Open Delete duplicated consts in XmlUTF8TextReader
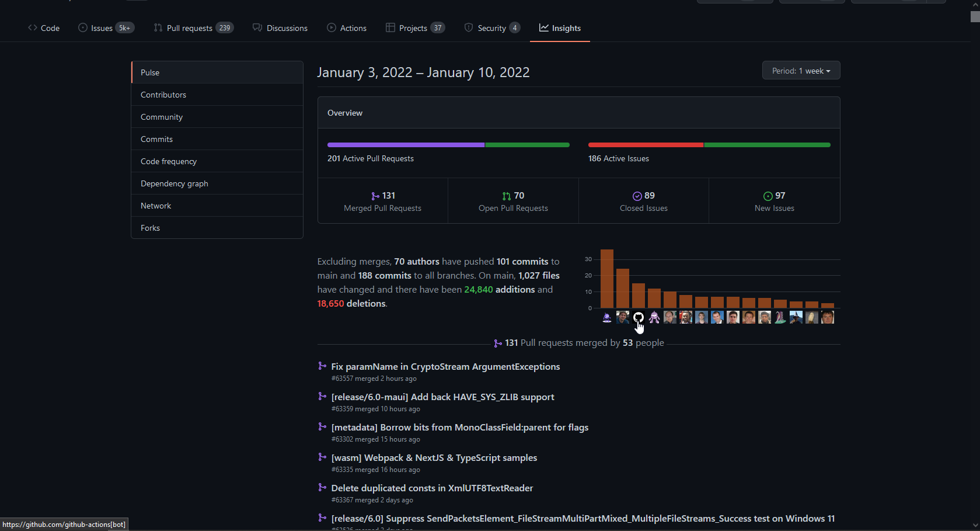 coord(432,488)
